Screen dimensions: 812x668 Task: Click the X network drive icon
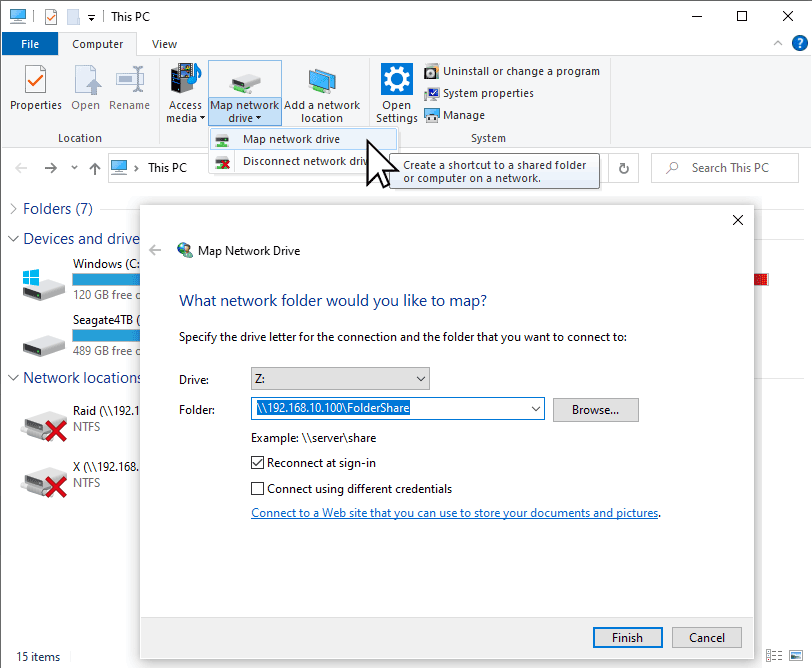point(44,482)
